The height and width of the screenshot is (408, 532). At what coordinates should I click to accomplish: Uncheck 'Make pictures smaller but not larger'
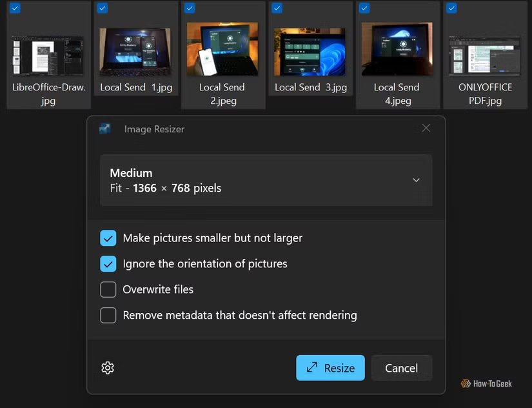coord(108,238)
